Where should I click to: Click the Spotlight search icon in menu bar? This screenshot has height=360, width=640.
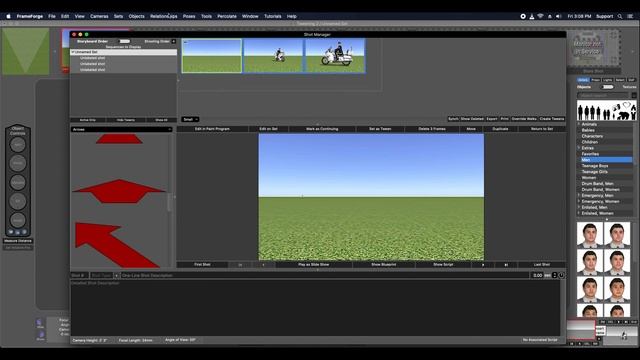point(620,16)
